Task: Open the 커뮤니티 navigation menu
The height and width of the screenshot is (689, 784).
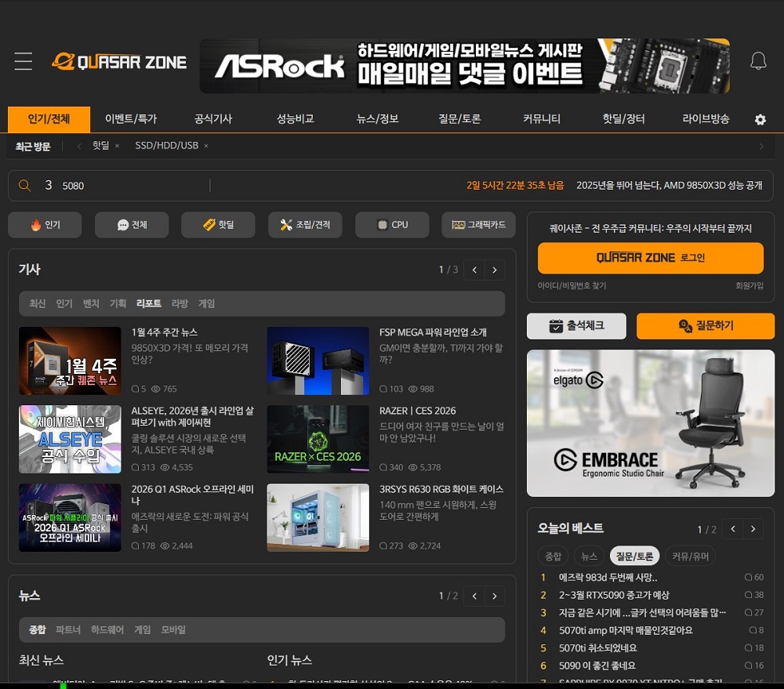Action: pyautogui.click(x=541, y=119)
